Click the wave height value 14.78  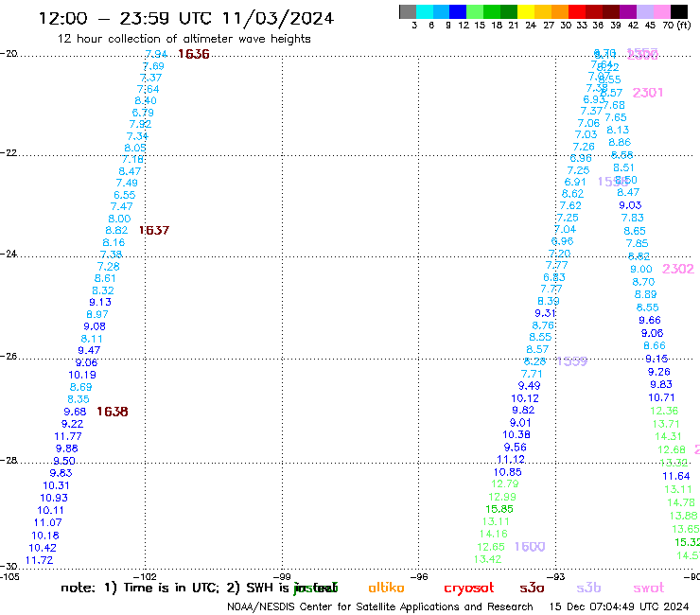681,502
